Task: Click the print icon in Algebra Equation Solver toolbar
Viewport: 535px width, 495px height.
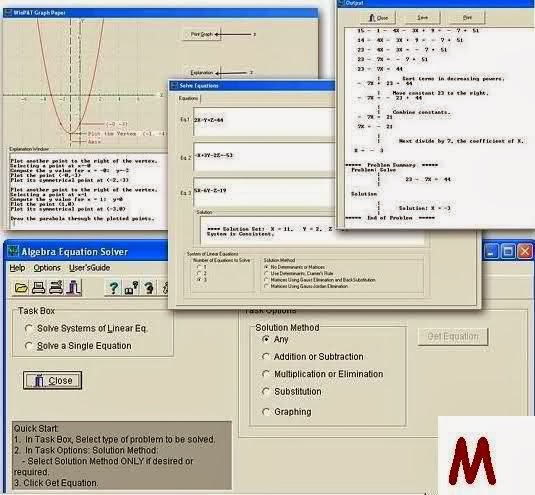Action: tap(39, 288)
